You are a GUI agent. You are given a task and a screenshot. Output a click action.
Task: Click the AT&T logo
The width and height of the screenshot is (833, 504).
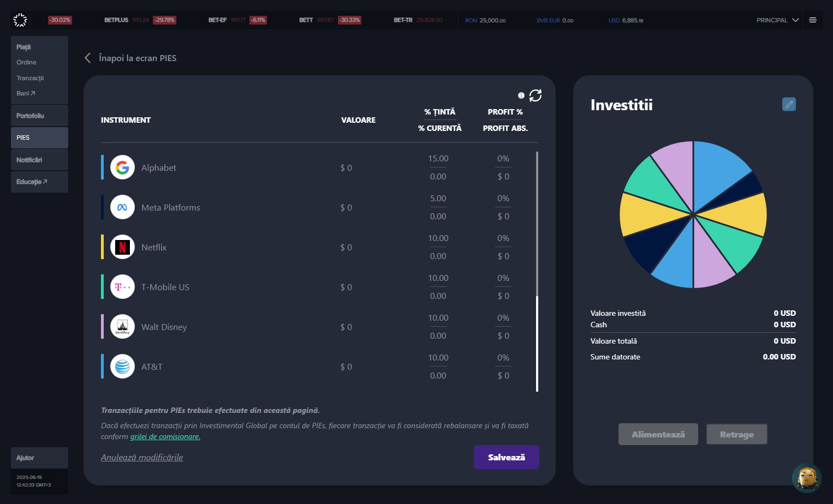[x=122, y=367]
